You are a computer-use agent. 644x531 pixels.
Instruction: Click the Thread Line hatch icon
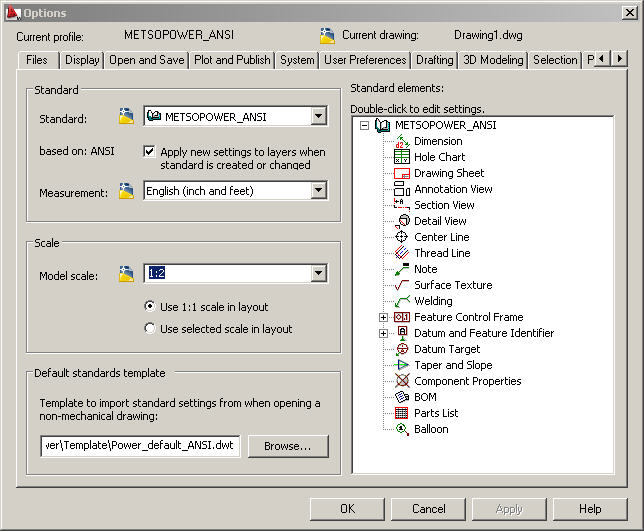coord(402,253)
